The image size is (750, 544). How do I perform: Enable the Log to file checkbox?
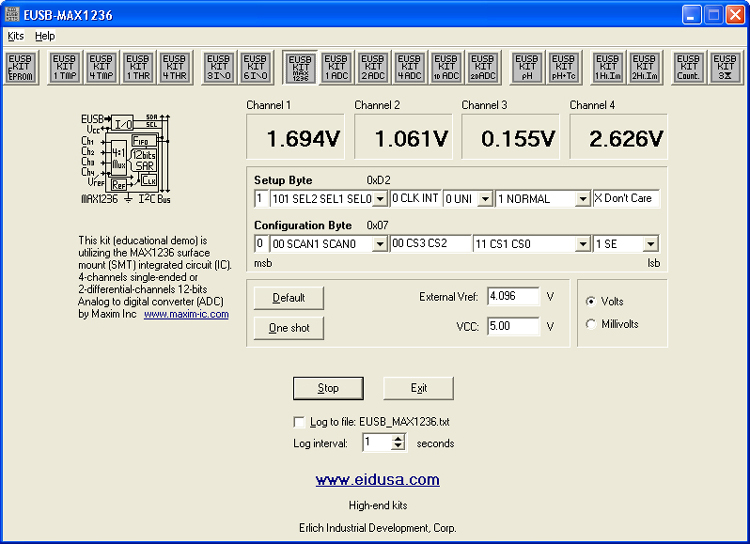[x=299, y=422]
